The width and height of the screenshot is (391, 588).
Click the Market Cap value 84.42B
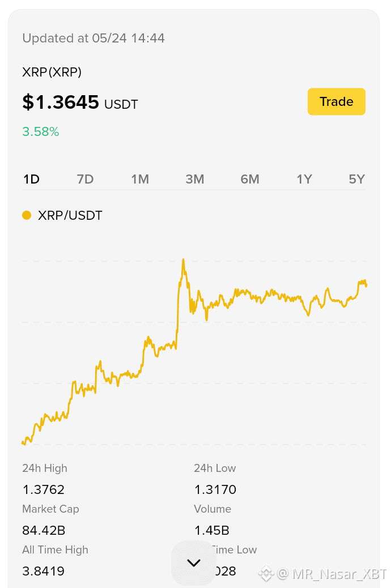44,530
